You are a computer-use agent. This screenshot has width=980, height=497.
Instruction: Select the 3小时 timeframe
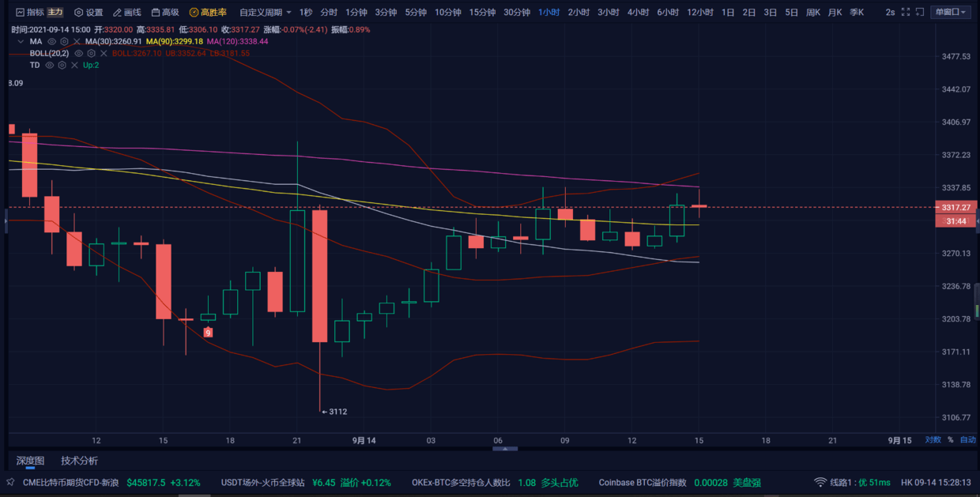609,13
